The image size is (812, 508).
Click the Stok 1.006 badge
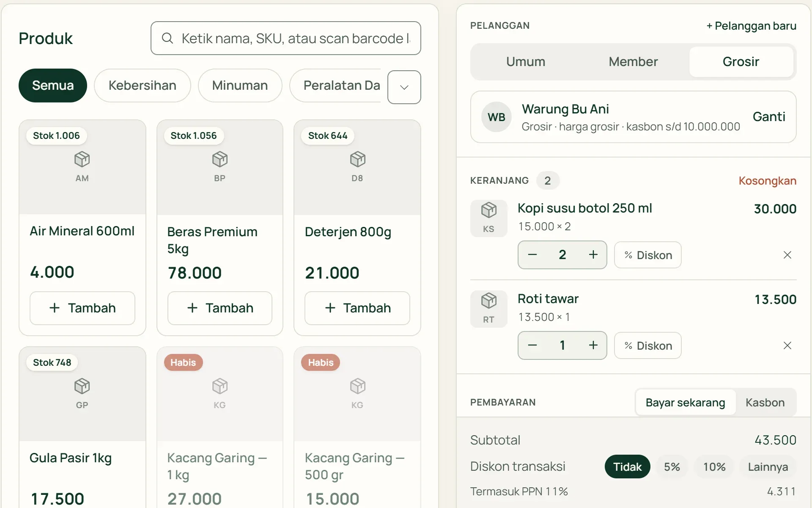[56, 136]
